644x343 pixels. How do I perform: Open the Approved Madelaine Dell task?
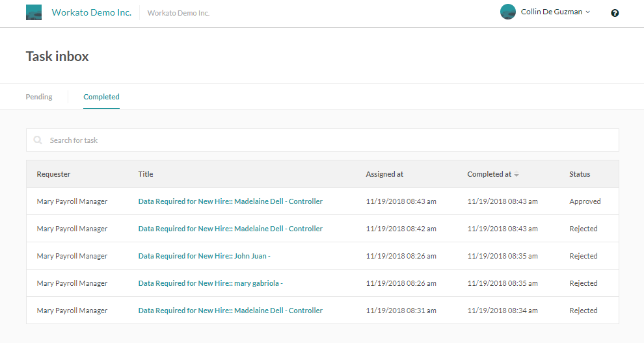(x=230, y=201)
